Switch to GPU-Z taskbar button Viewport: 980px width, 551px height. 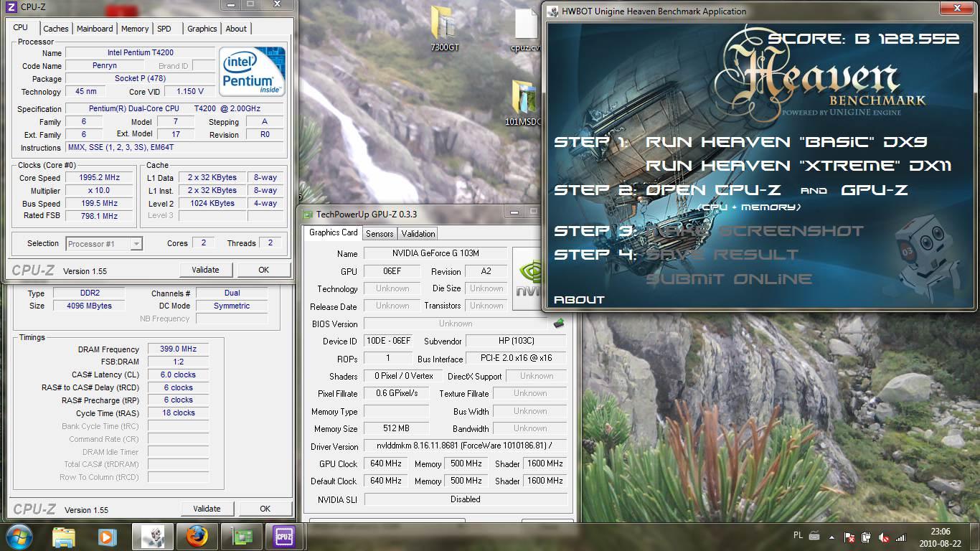pos(241,537)
